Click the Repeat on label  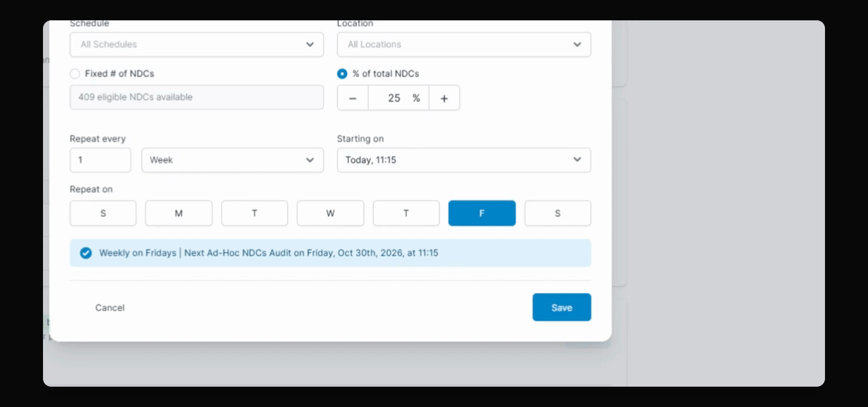point(91,189)
